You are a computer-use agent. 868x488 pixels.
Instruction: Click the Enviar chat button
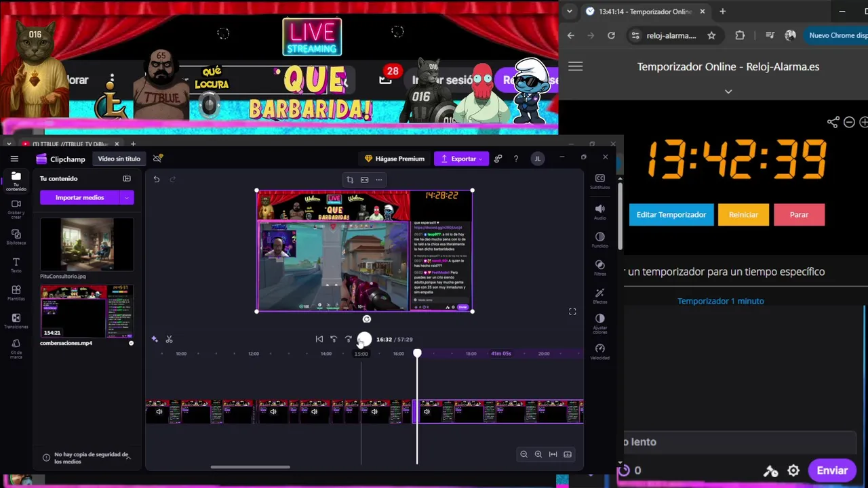832,470
